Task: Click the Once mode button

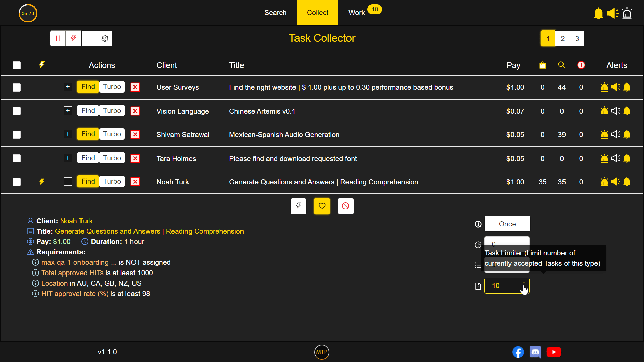Action: click(507, 224)
